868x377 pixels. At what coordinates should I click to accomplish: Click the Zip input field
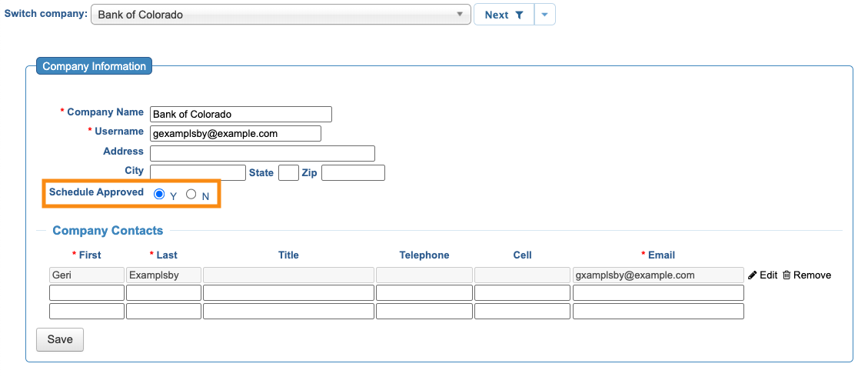[x=353, y=172]
